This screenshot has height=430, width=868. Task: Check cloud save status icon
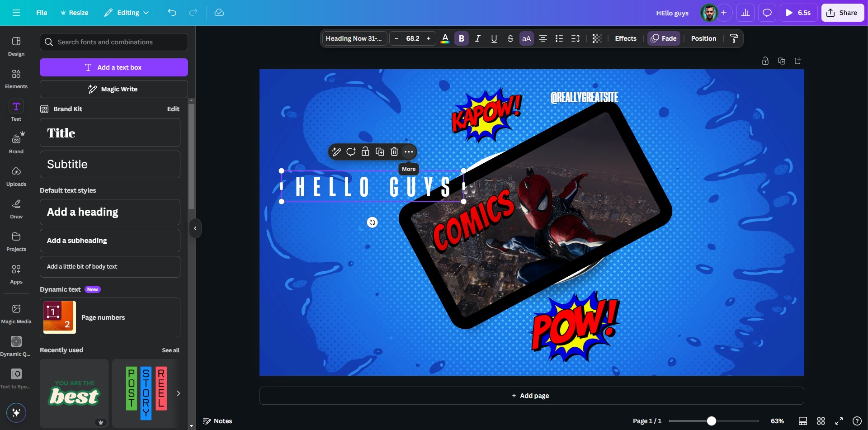click(219, 13)
